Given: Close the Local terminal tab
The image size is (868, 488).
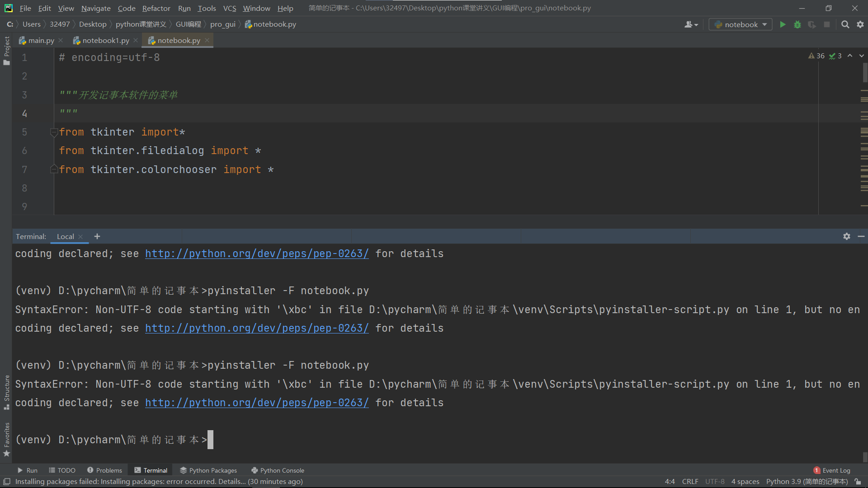Looking at the screenshot, I should click(80, 237).
